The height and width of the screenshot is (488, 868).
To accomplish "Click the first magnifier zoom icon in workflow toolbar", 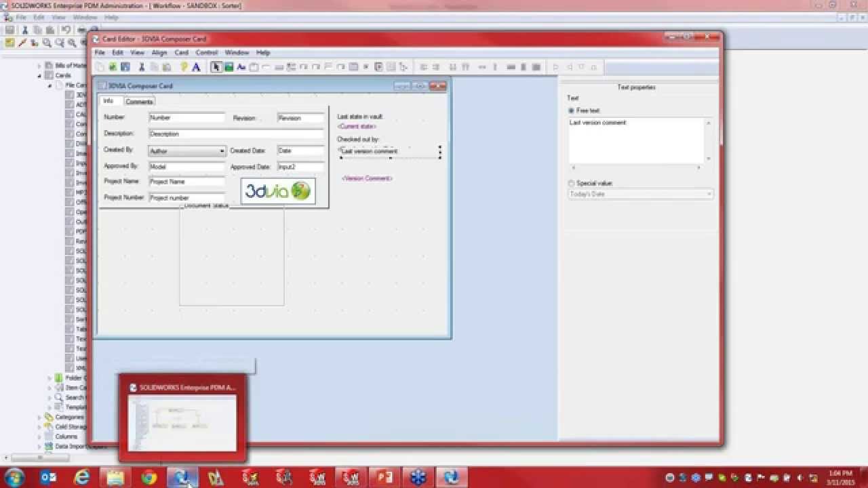I will coord(47,43).
